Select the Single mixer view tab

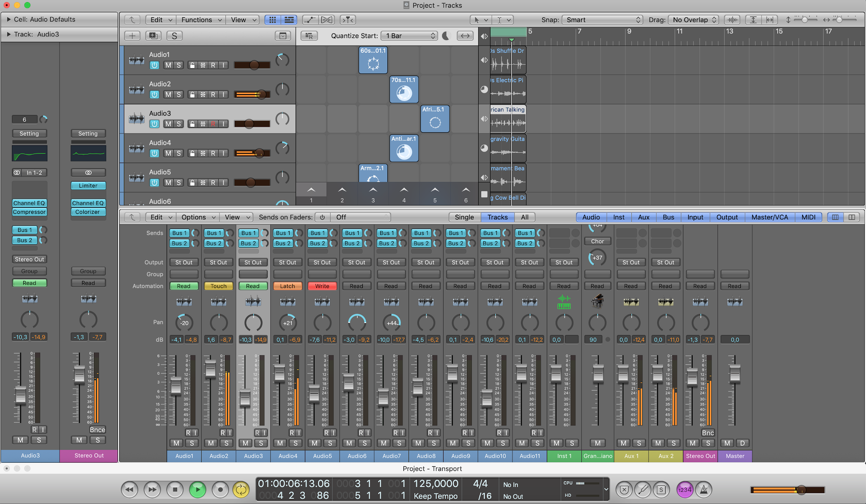pos(464,217)
